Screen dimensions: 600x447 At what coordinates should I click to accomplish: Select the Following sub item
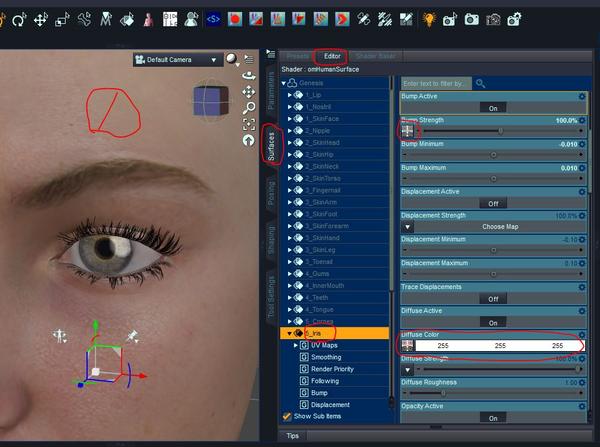(325, 381)
